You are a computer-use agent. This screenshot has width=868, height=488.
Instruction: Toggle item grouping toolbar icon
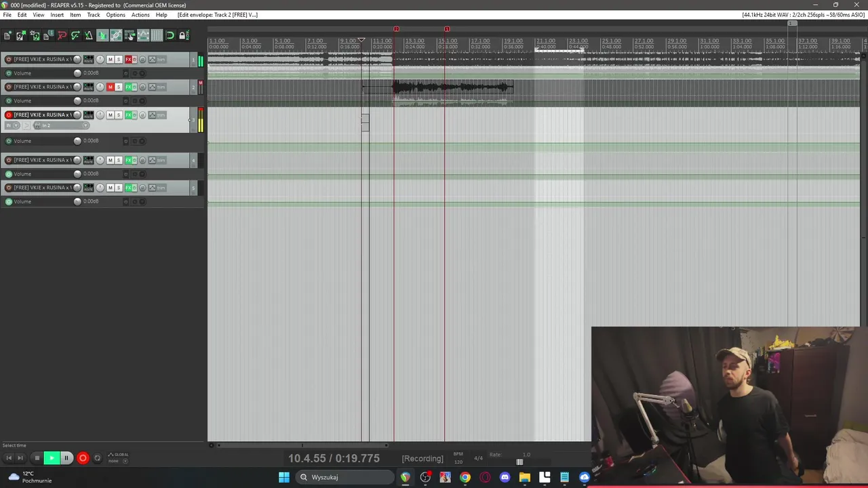pos(116,35)
